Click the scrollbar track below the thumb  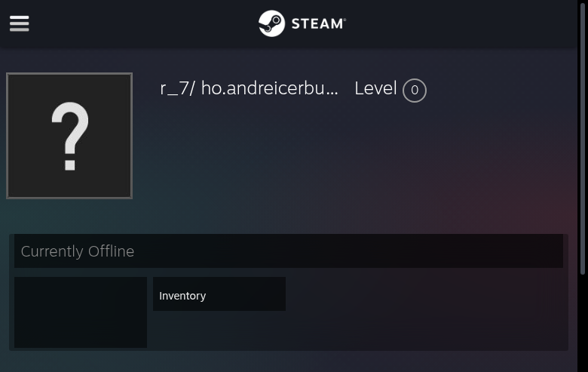coord(583,323)
